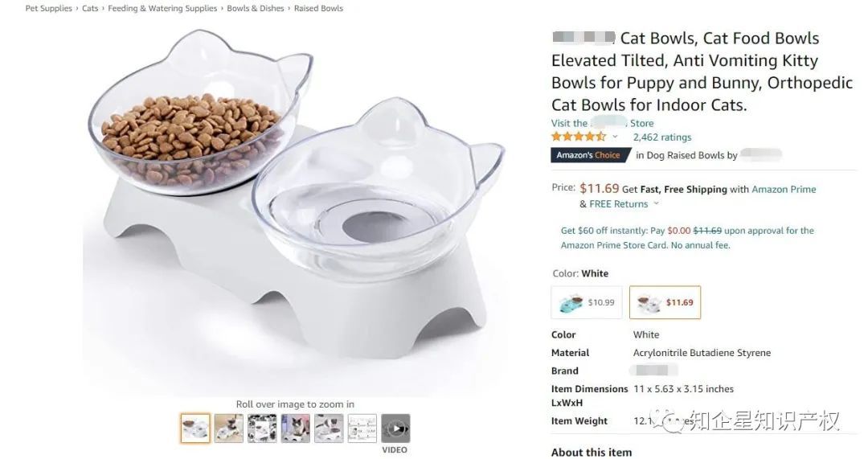
Task: Show the second product photo thumbnail
Action: [x=228, y=428]
